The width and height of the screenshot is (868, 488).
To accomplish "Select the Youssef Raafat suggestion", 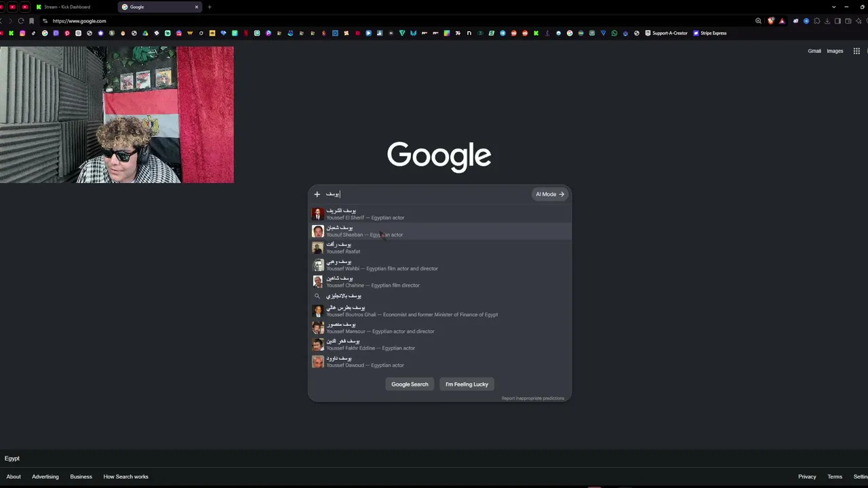I will point(439,248).
